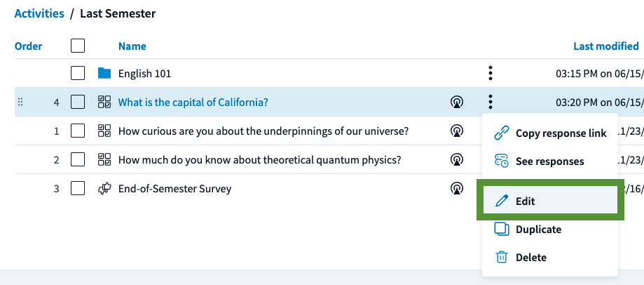Open What is the capital of California?
The width and height of the screenshot is (644, 285).
(x=193, y=102)
